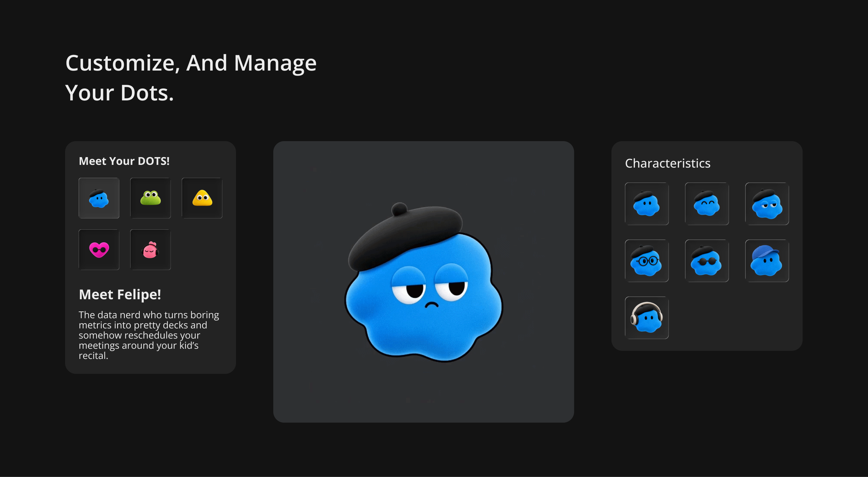Add white headphones to Felipe
Image resolution: width=868 pixels, height=477 pixels.
click(647, 318)
